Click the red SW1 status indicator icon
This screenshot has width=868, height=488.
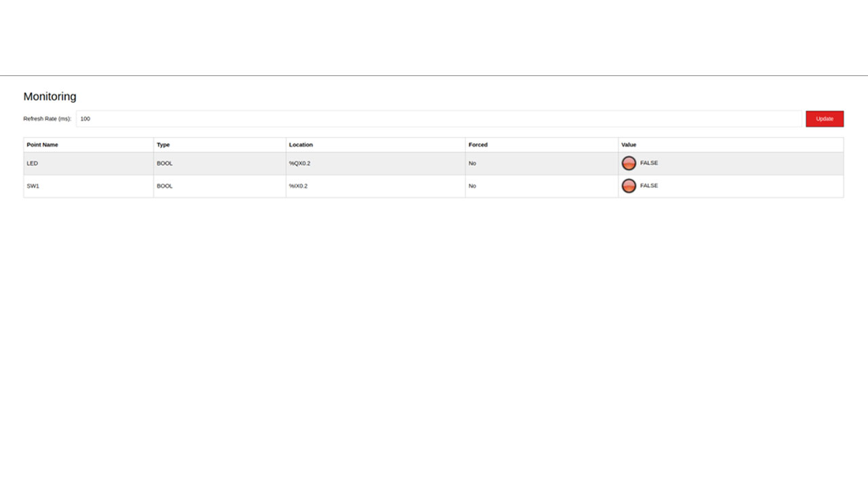629,186
